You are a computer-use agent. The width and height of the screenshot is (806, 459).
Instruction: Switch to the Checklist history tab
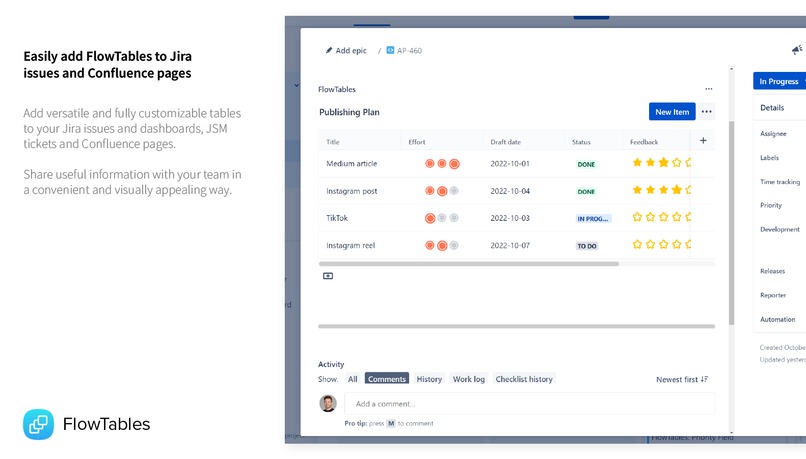click(524, 379)
